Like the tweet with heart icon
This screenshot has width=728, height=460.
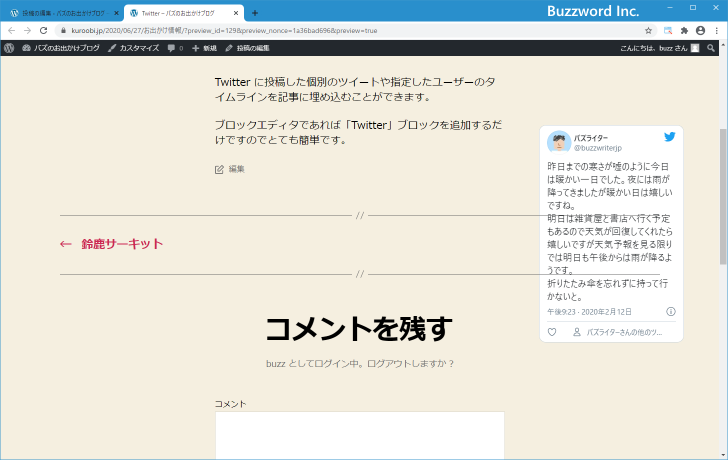pos(552,332)
